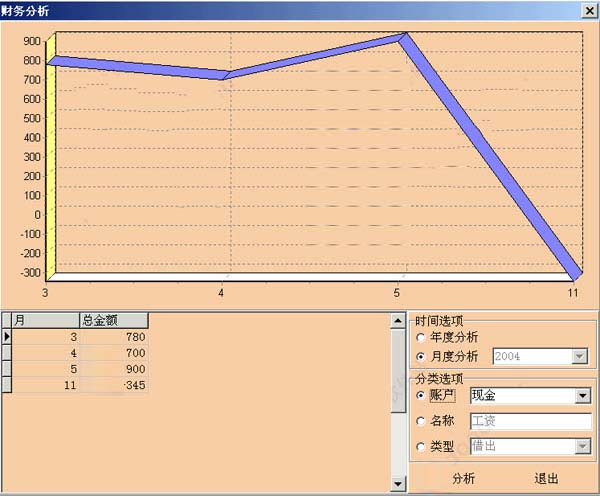Select the row indicator for month 3
This screenshot has height=496, width=600.
point(7,337)
